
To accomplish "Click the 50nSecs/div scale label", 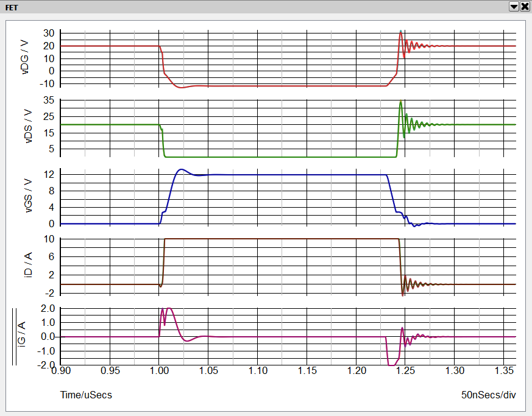I will pos(489,395).
